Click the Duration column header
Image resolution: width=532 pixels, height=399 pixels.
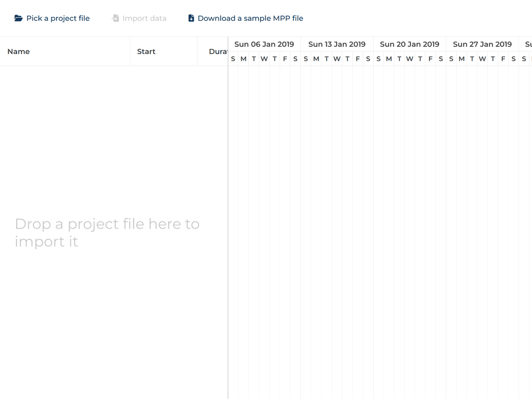pos(218,51)
